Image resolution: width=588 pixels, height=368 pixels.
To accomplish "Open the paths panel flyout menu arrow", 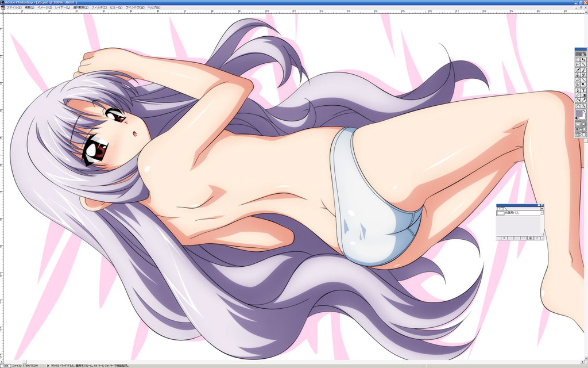I will 542,209.
